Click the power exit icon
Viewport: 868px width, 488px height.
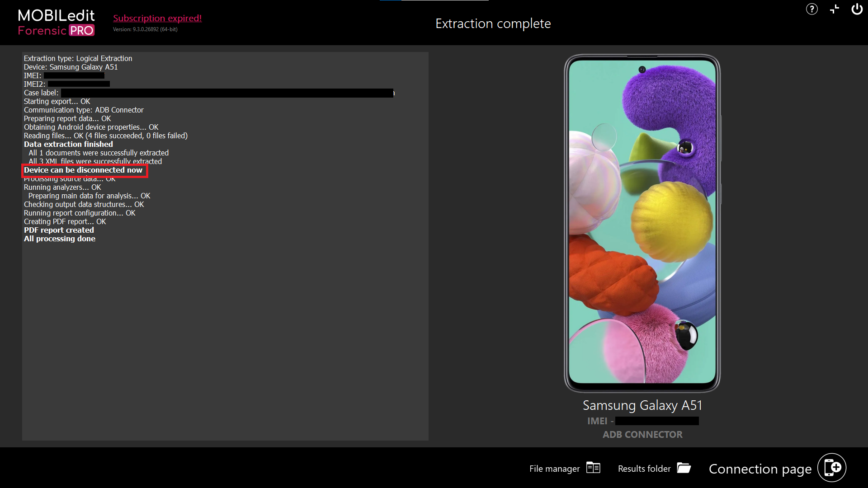tap(857, 9)
